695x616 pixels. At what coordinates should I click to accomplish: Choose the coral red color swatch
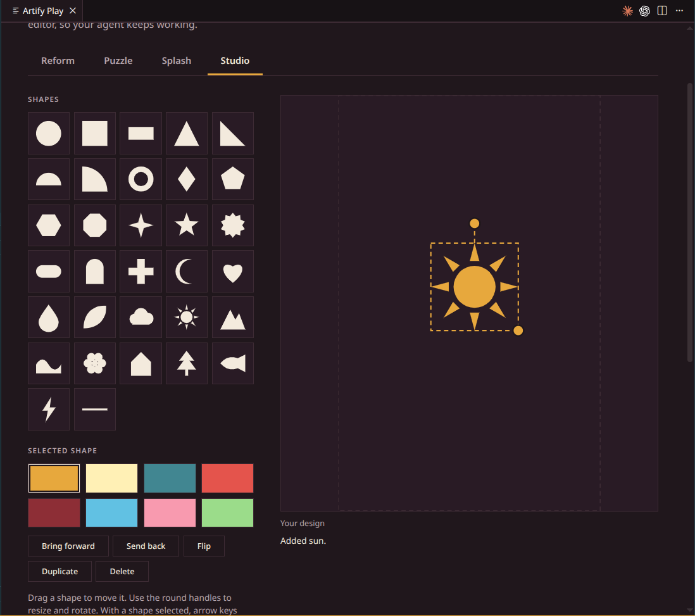point(227,478)
